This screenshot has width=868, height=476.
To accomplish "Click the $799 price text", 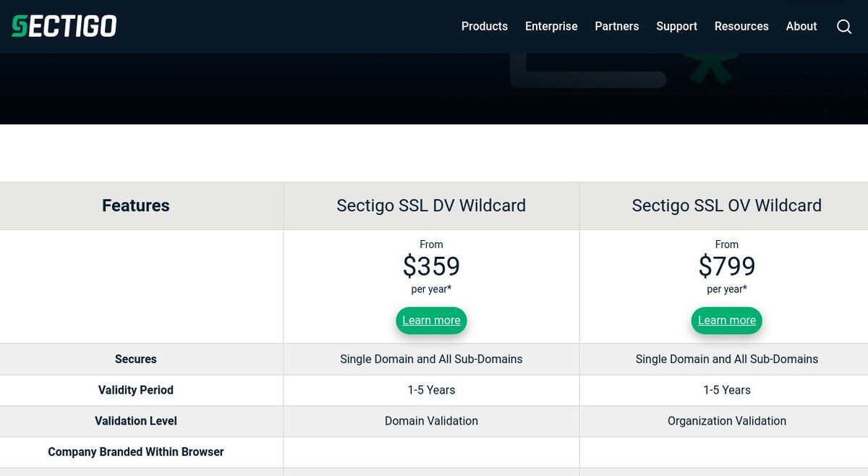I will pos(727,266).
